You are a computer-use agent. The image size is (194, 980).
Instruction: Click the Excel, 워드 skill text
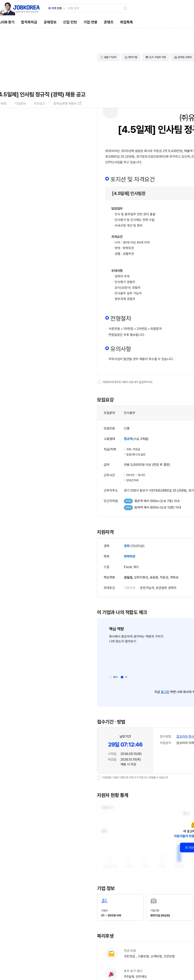point(132,567)
